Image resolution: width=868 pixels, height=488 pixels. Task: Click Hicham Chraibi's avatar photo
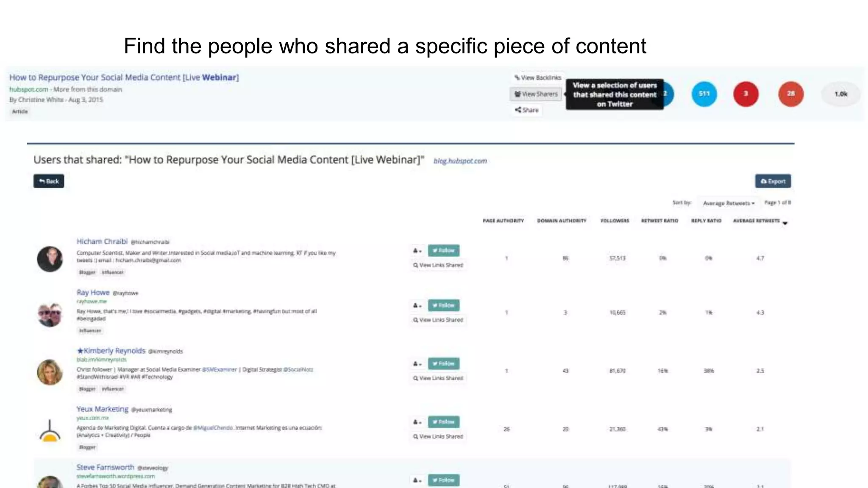(50, 259)
